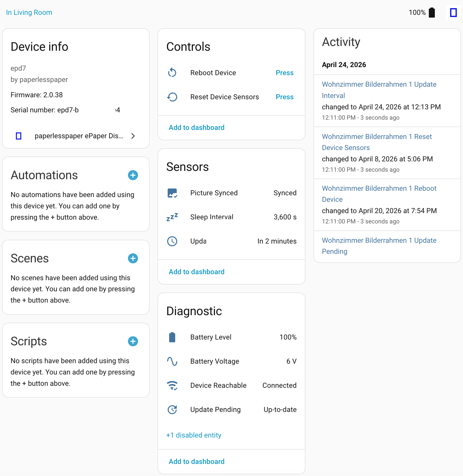
Task: Add Controls card to dashboard
Action: [197, 127]
